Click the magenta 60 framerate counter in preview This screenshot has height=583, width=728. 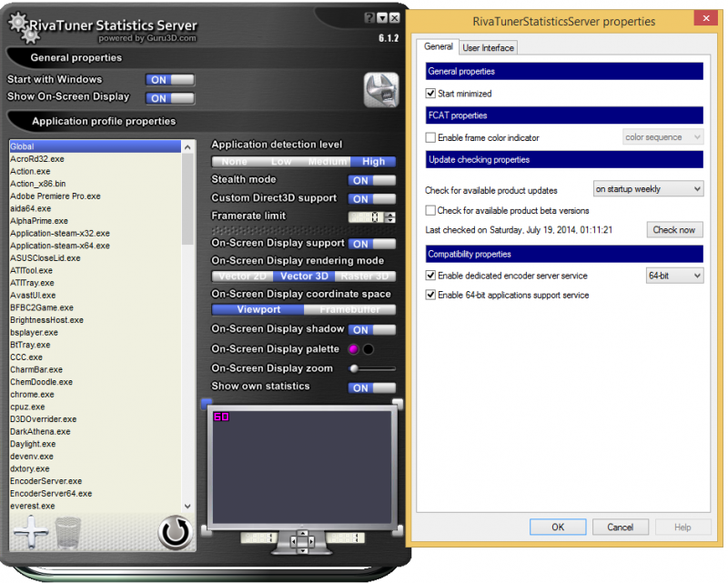[x=221, y=417]
